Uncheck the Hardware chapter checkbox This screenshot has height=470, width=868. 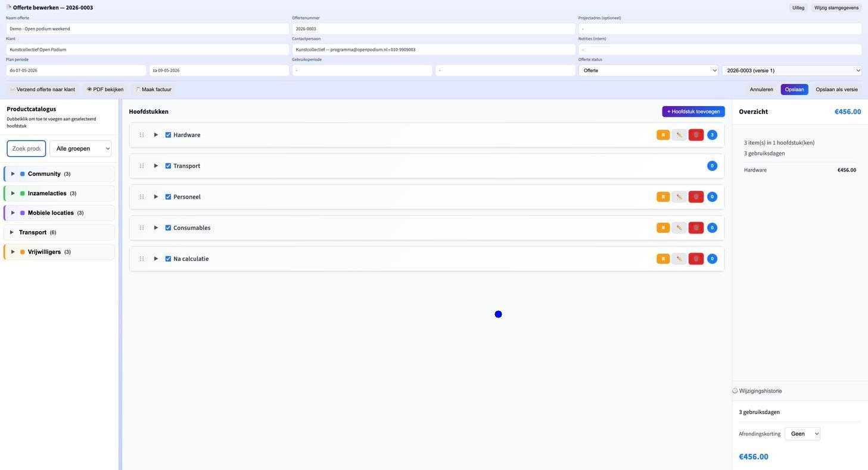pos(168,135)
